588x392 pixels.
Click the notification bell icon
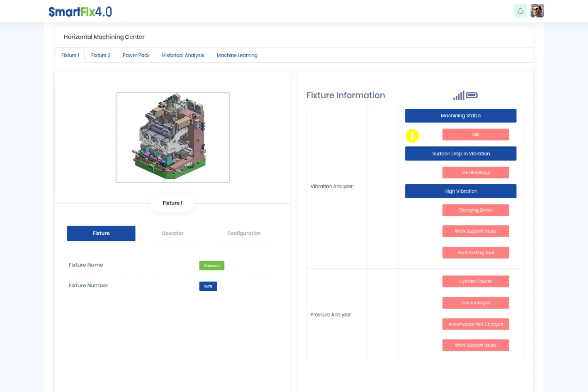520,11
